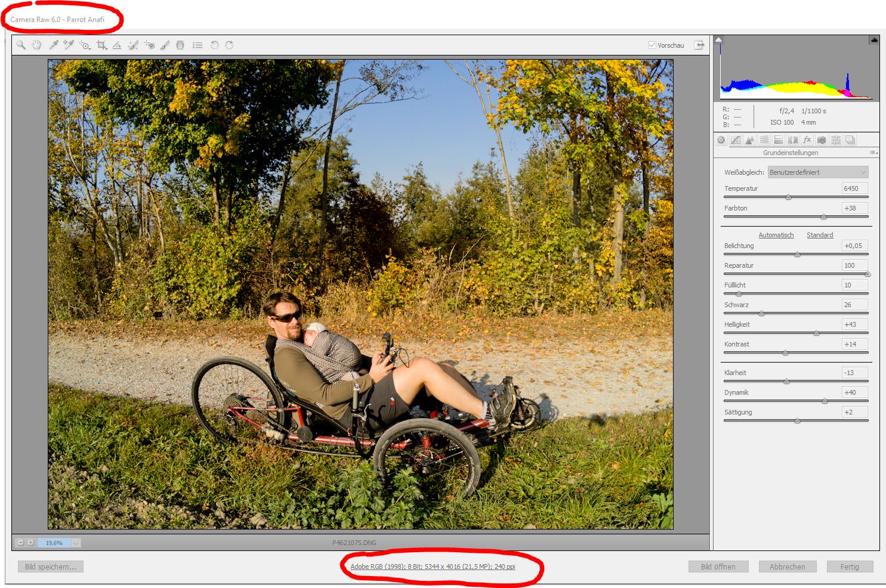This screenshot has width=886, height=588.
Task: Toggle the Vorschau preview checkbox
Action: point(652,45)
